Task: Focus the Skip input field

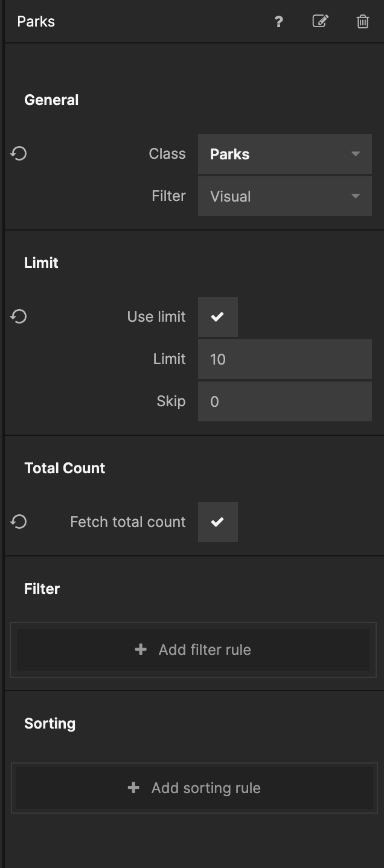Action: pos(284,401)
